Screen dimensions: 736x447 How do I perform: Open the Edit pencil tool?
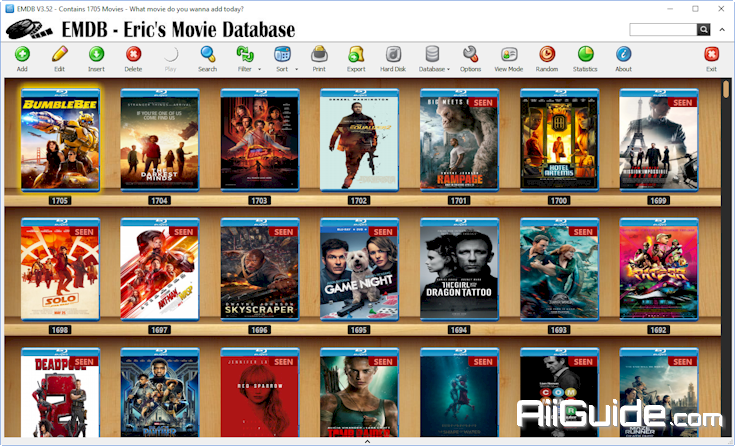60,54
